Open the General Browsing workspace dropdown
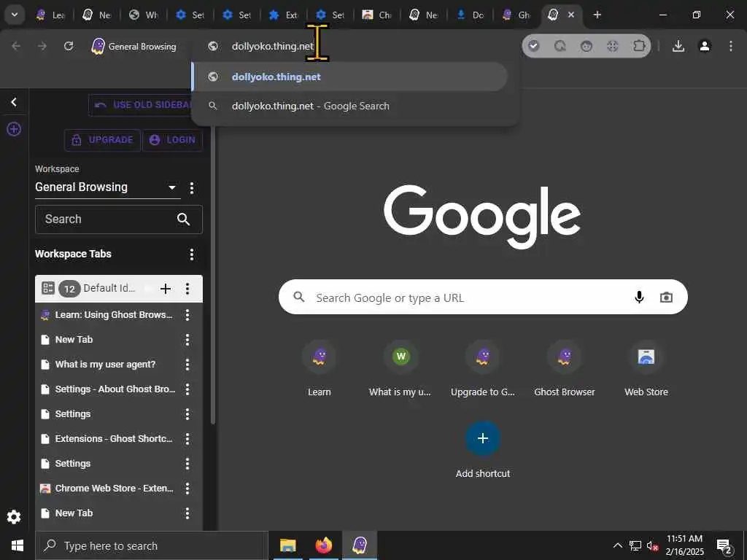The image size is (747, 560). tap(108, 187)
